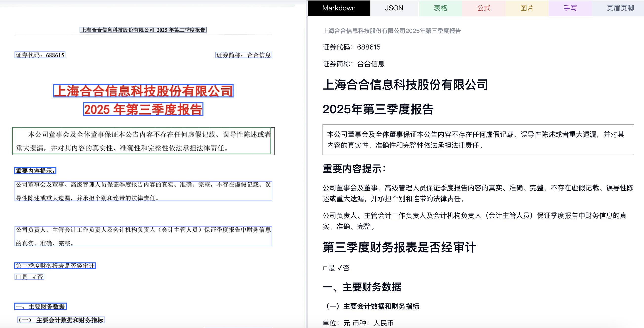Open the JSON tab
Image resolution: width=644 pixels, height=328 pixels.
coord(394,8)
